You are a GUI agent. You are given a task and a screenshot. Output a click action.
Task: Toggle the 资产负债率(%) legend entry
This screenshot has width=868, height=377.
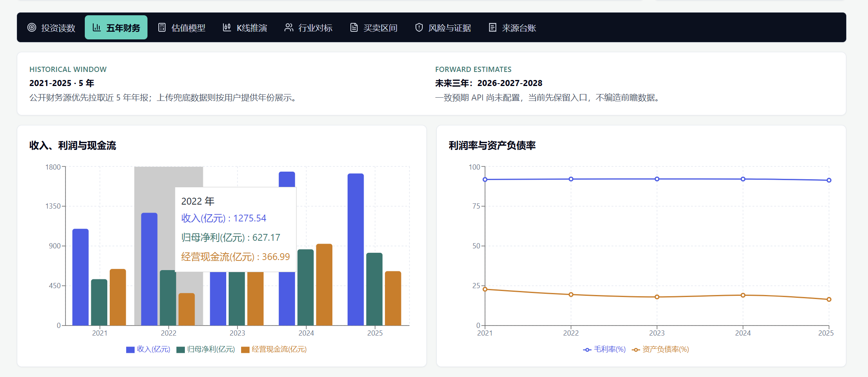tap(660, 349)
